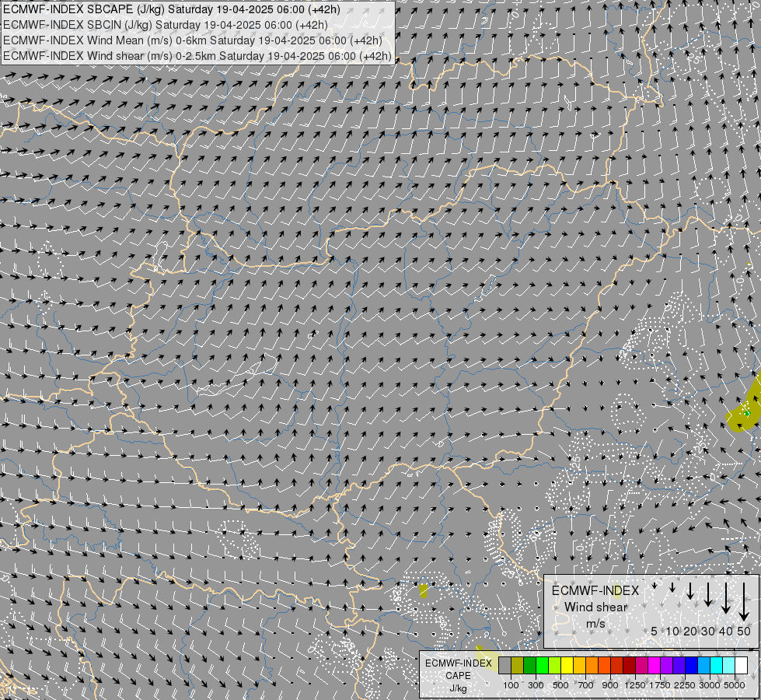Select the sky blue CAPE swatch before 3000

(704, 666)
